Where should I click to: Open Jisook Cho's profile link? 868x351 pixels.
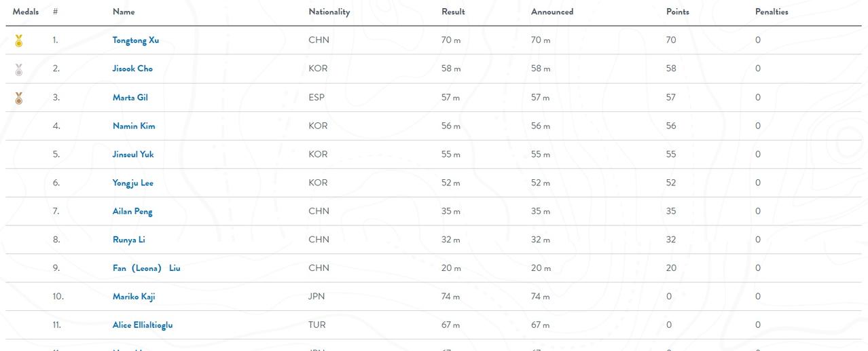tap(132, 69)
